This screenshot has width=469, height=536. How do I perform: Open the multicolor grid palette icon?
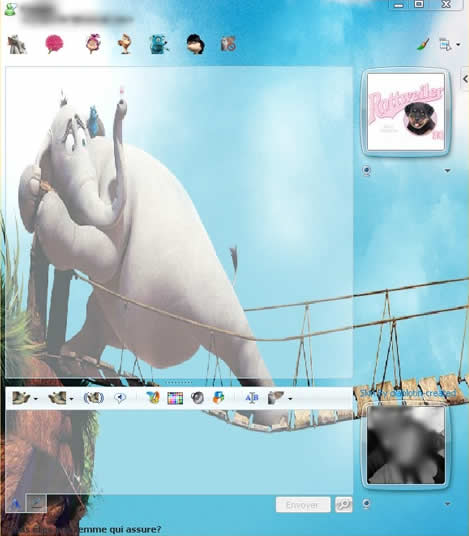click(x=175, y=398)
